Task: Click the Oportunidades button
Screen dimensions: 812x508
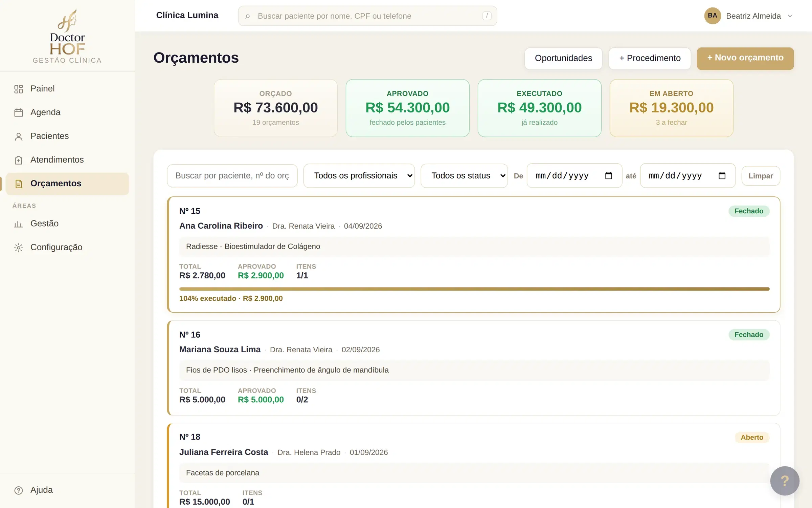Action: 563,58
